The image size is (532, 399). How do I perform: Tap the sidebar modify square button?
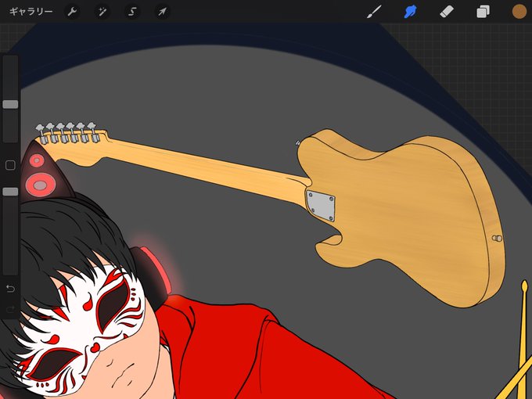pos(10,165)
